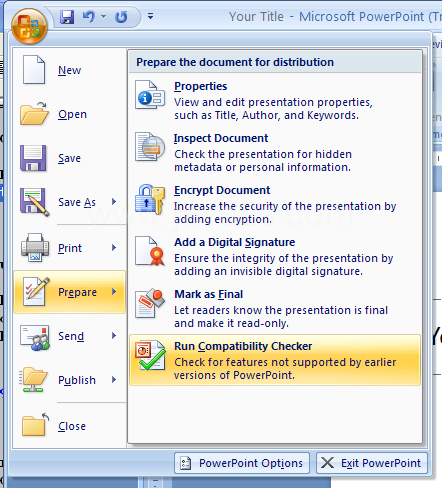Click 'Ensure the integrity of the presentation' text
Screen dimensions: 442x488
tap(284, 265)
